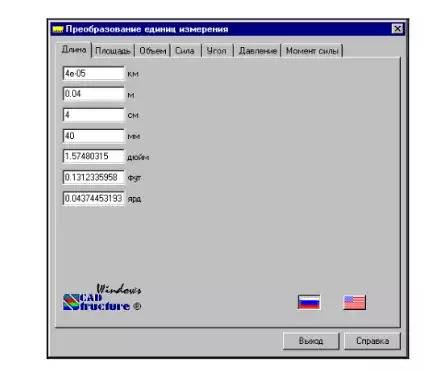Viewport: 424px width, 371px height.
Task: Click the км unit label
Action: pos(133,74)
